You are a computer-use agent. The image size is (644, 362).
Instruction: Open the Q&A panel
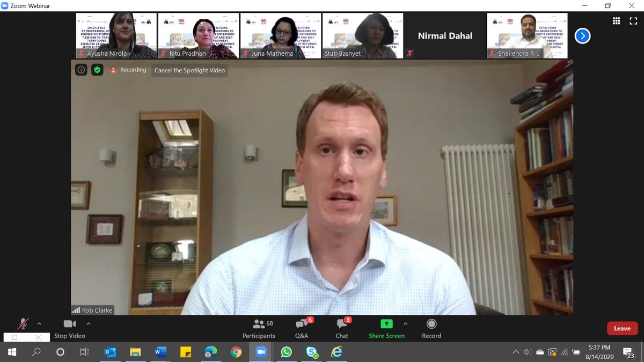pyautogui.click(x=302, y=329)
